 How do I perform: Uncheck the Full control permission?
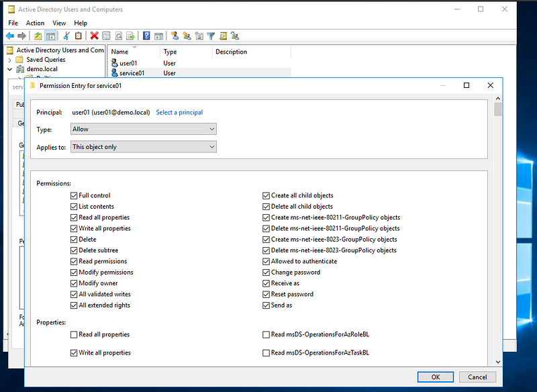(74, 195)
